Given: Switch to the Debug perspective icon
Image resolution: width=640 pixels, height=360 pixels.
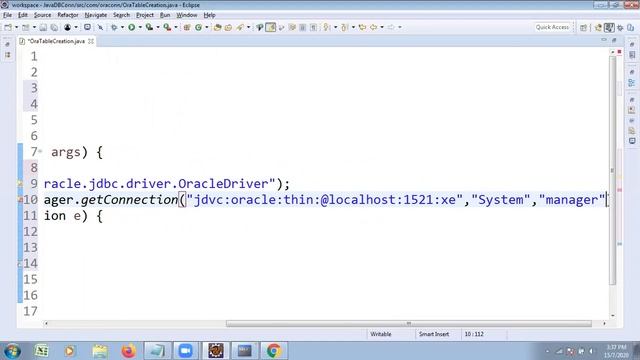Looking at the screenshot, I should point(620,27).
